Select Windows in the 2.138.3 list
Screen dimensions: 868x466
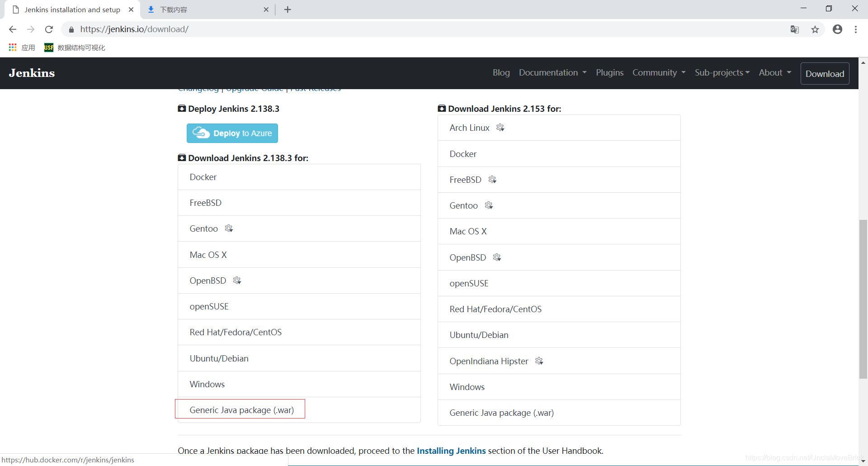299,384
